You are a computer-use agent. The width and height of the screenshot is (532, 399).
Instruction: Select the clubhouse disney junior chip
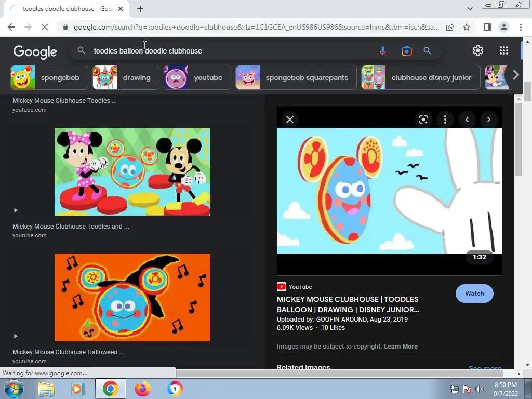pyautogui.click(x=421, y=77)
